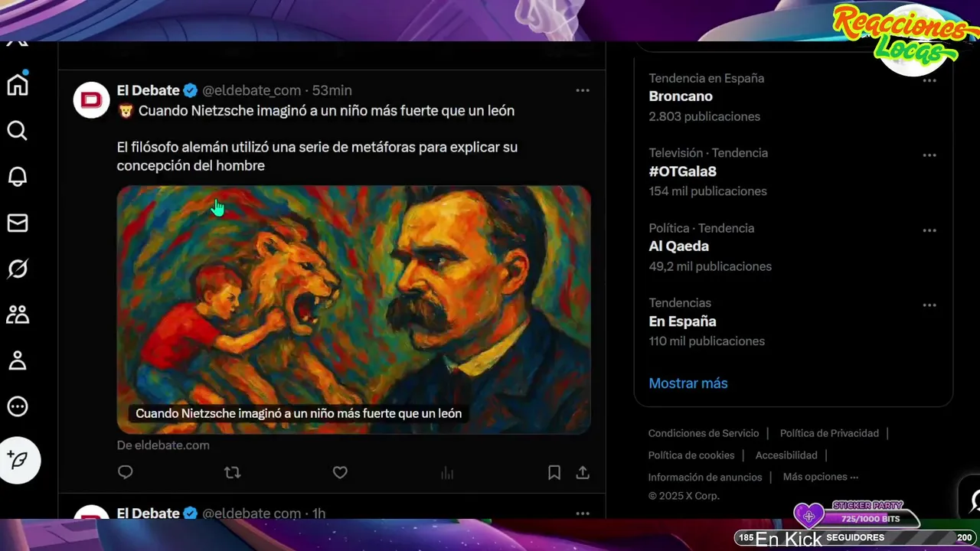Screen dimensions: 980x551
Task: Open the Explore search icon
Action: [18, 131]
